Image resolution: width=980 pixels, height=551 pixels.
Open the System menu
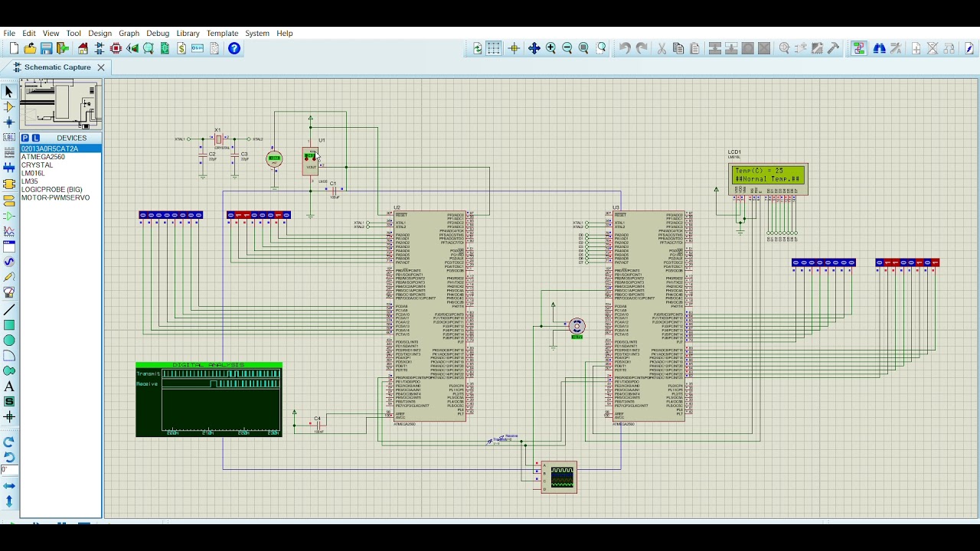point(257,33)
